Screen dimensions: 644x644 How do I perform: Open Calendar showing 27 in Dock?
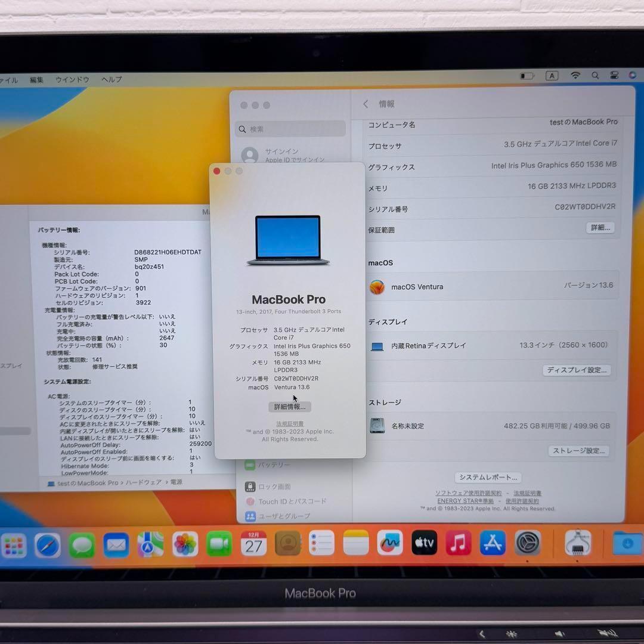pos(253,543)
